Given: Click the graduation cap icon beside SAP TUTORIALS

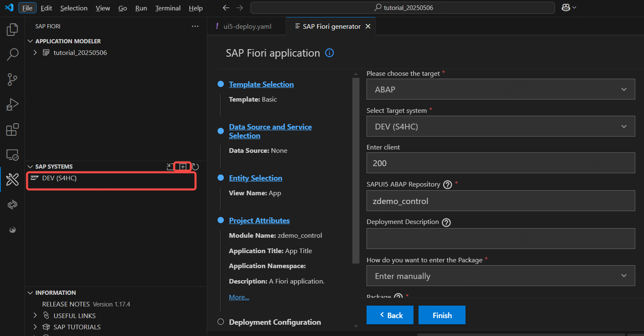Looking at the screenshot, I should [46, 327].
